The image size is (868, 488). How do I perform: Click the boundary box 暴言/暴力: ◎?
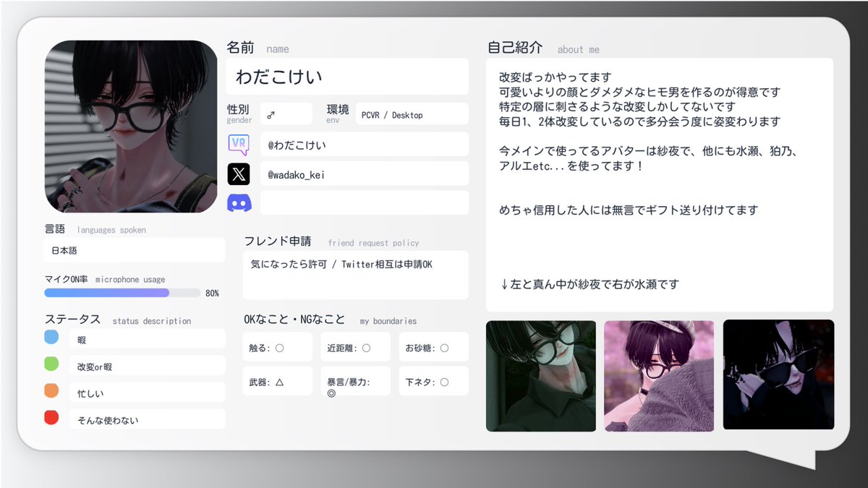click(x=355, y=381)
